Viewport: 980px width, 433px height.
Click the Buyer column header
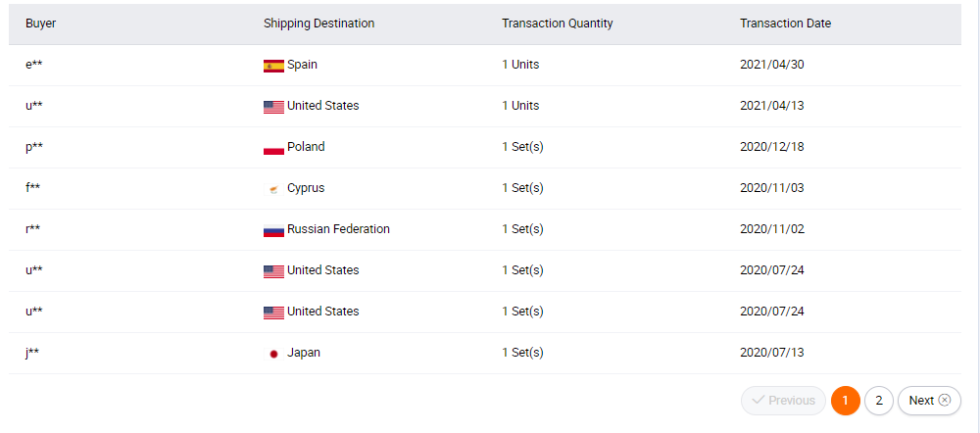point(40,24)
